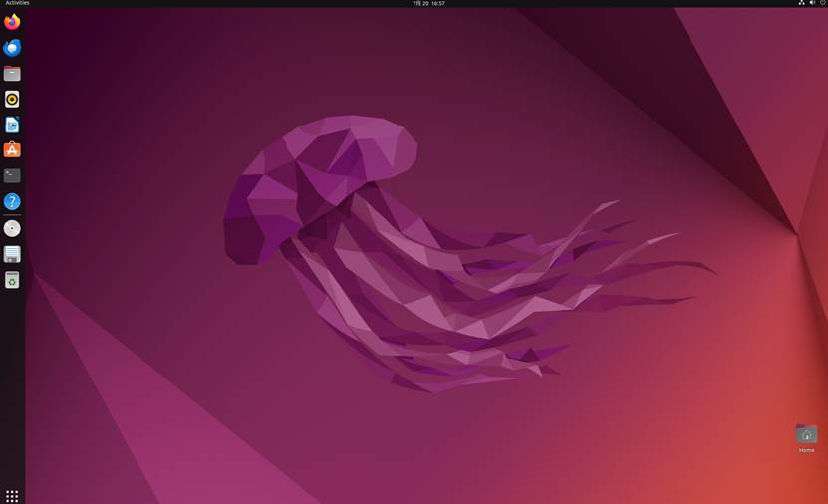Open LibreOffice Writer from the dock
Image resolution: width=828 pixels, height=504 pixels.
[12, 125]
